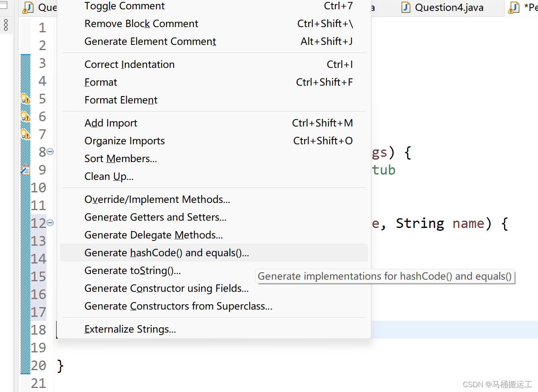
Task: Collapse the code fold at line 12
Action: click(x=50, y=223)
